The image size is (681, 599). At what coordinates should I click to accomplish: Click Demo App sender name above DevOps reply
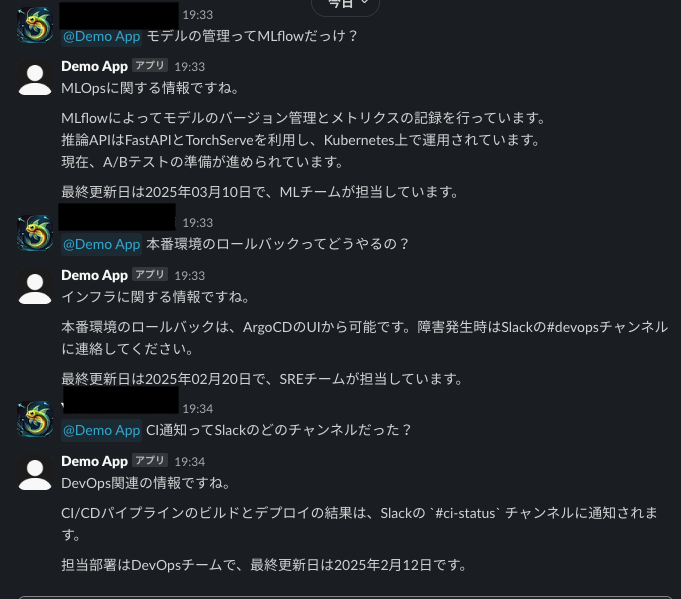[x=95, y=461]
